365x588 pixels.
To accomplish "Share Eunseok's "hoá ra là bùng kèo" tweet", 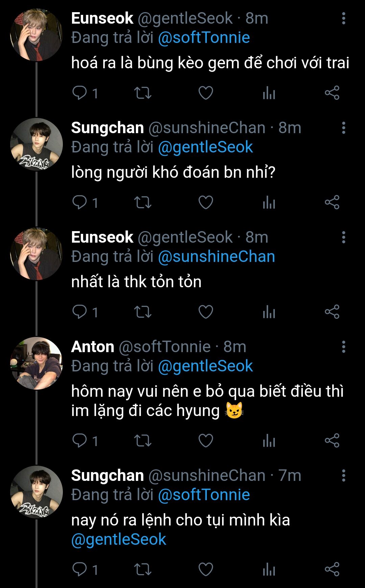I will click(x=332, y=93).
